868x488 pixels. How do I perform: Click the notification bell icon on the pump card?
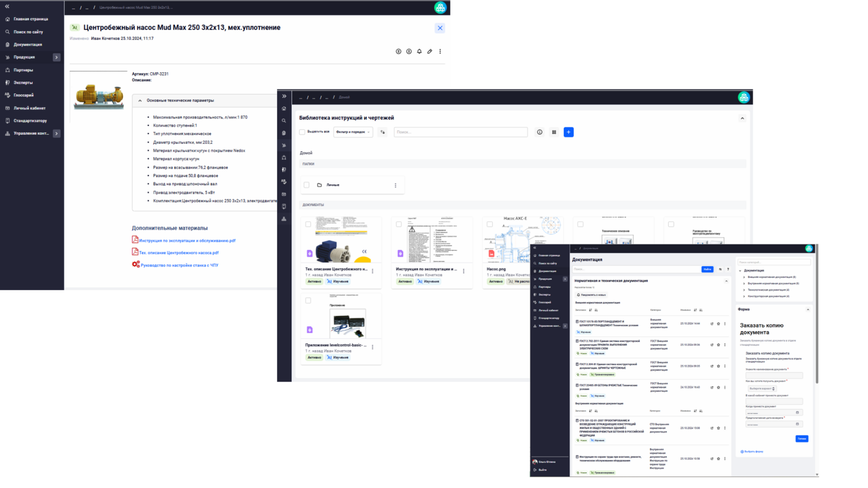click(x=420, y=52)
